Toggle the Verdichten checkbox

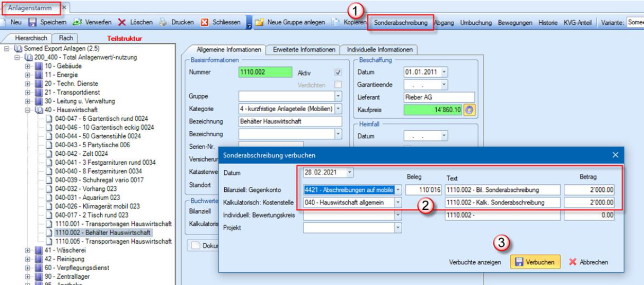coord(338,84)
